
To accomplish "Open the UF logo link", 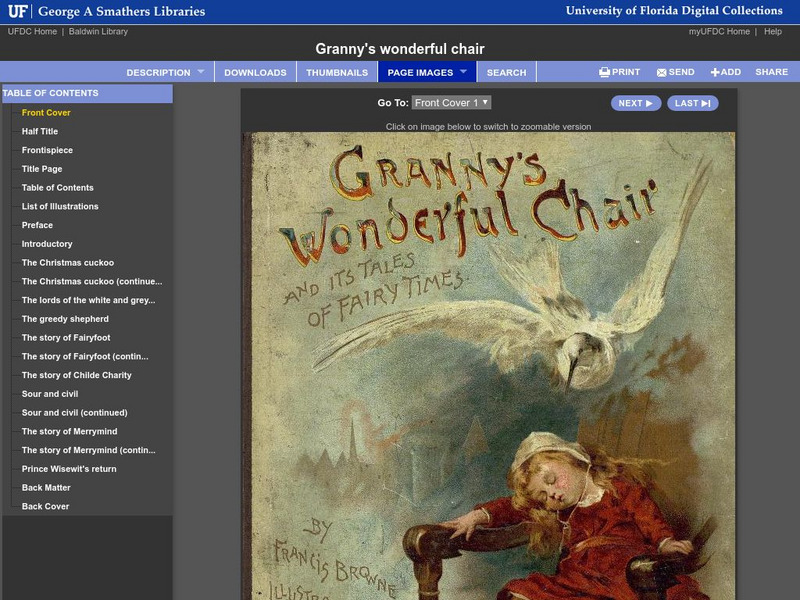I will coord(18,11).
